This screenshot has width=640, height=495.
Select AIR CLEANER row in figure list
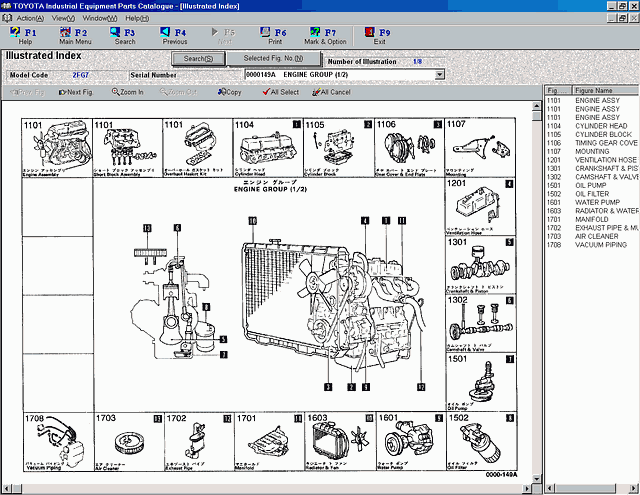(x=592, y=236)
